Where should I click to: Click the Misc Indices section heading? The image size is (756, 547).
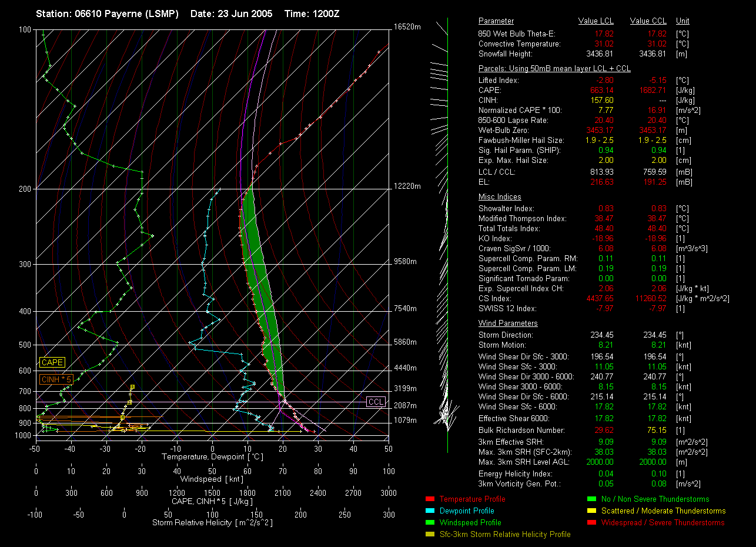pyautogui.click(x=500, y=197)
